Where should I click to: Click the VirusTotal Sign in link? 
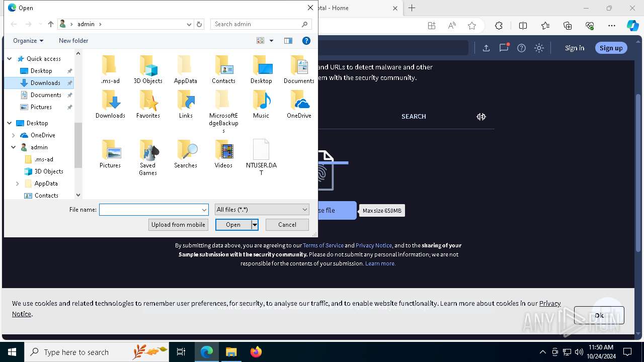coord(575,48)
